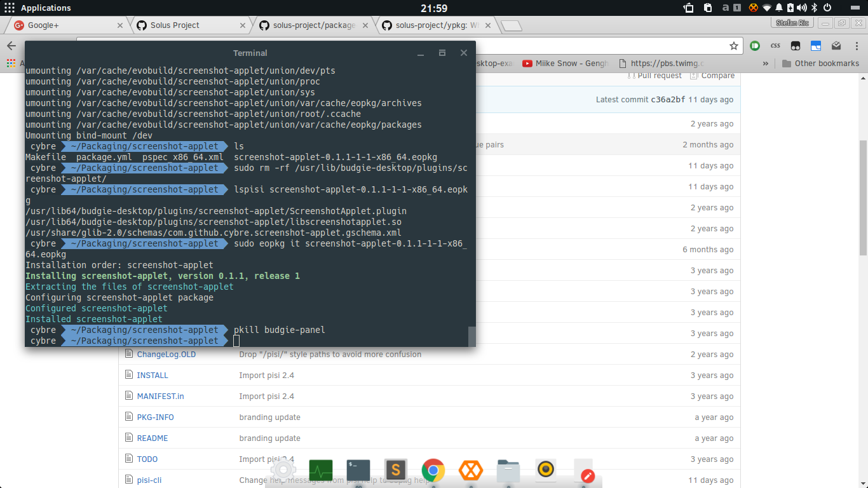Open the pisi-cli folder link
Viewport: 868px width, 488px height.
point(149,480)
